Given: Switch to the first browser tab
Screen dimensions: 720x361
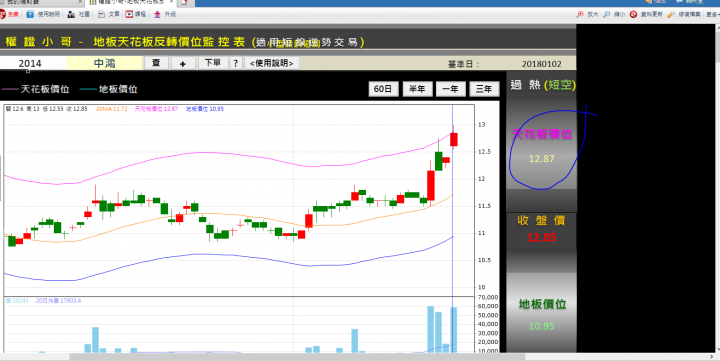Looking at the screenshot, I should pos(41,2).
